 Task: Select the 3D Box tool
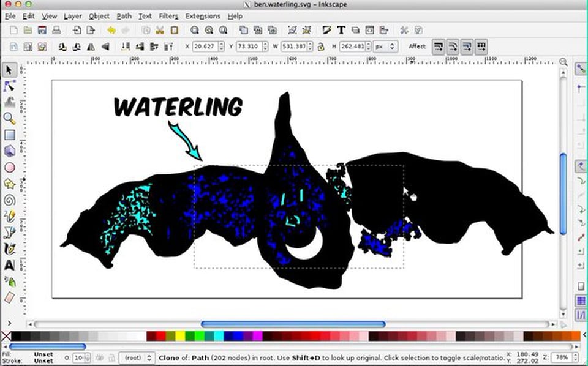pos(8,149)
